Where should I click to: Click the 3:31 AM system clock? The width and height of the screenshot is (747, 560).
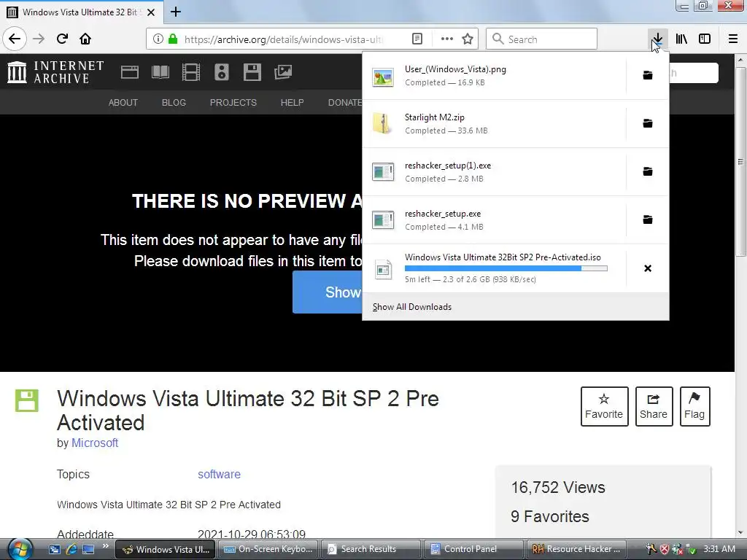tap(719, 549)
